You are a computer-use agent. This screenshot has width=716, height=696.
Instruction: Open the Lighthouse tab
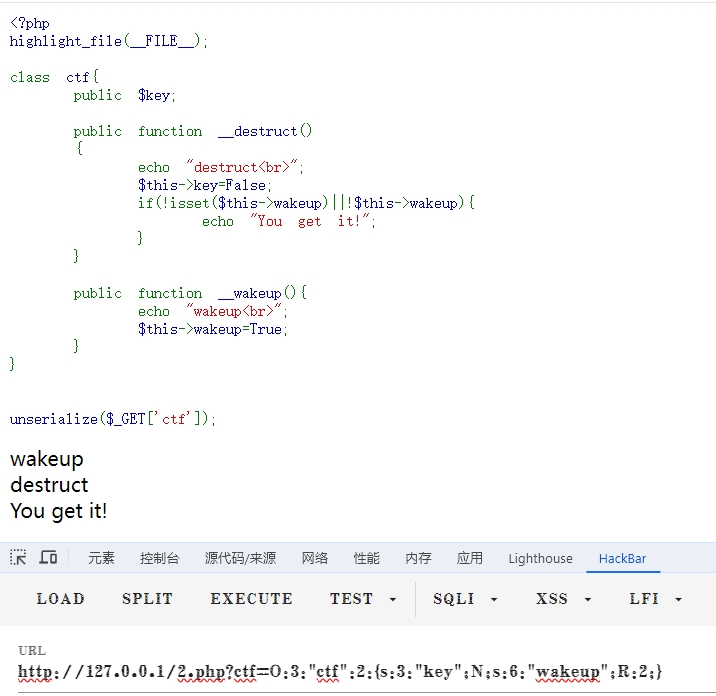(540, 559)
